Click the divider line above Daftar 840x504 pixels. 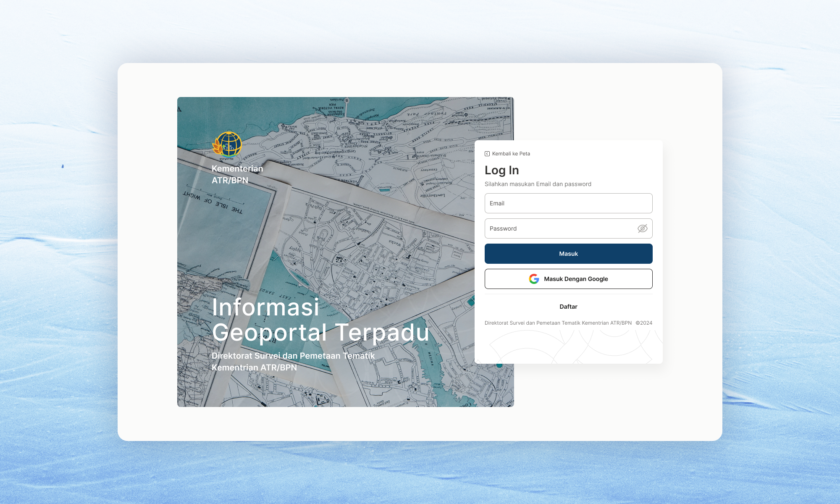(568, 294)
